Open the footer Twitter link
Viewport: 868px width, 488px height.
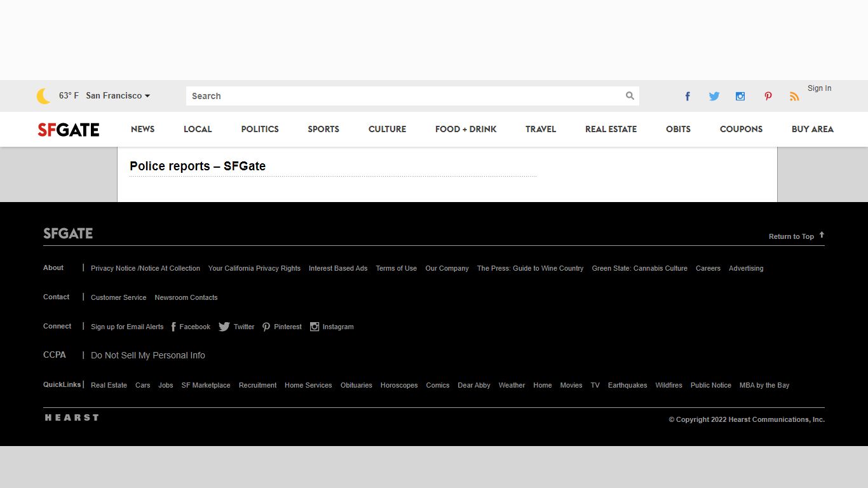(x=236, y=327)
